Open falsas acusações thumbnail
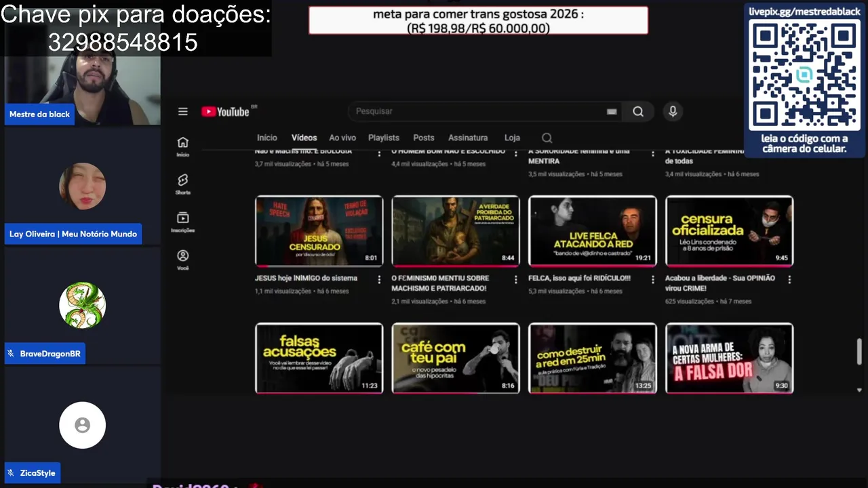This screenshot has width=868, height=488. (x=319, y=358)
